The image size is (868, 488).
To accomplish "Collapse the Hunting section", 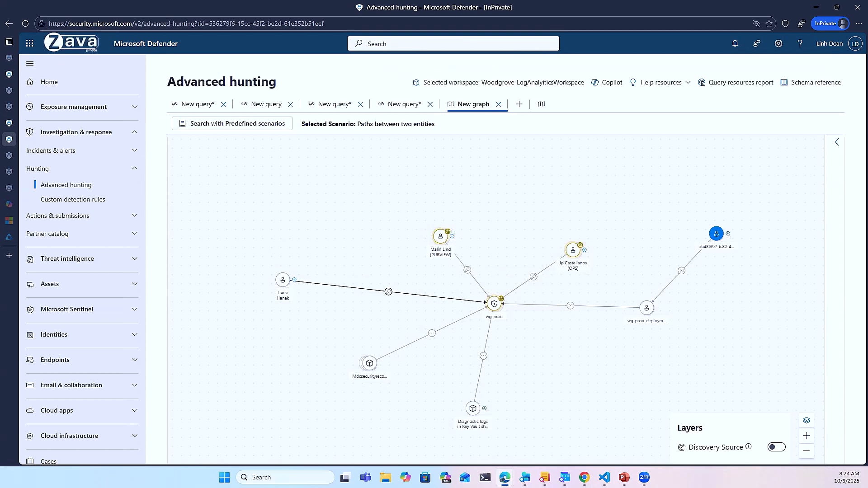I will pos(134,168).
